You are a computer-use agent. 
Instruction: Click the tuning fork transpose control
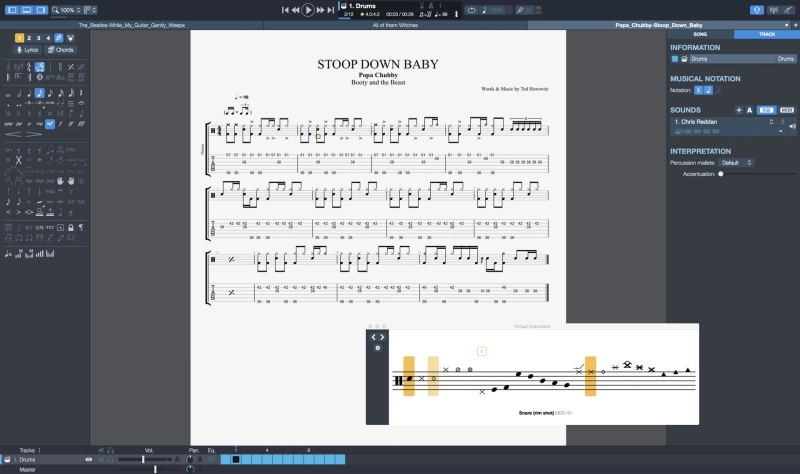(520, 10)
